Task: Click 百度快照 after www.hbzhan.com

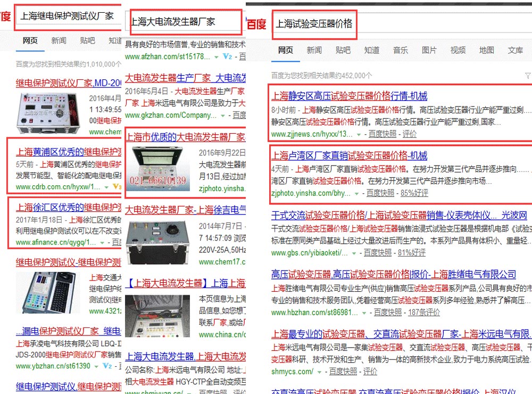Action: point(388,313)
